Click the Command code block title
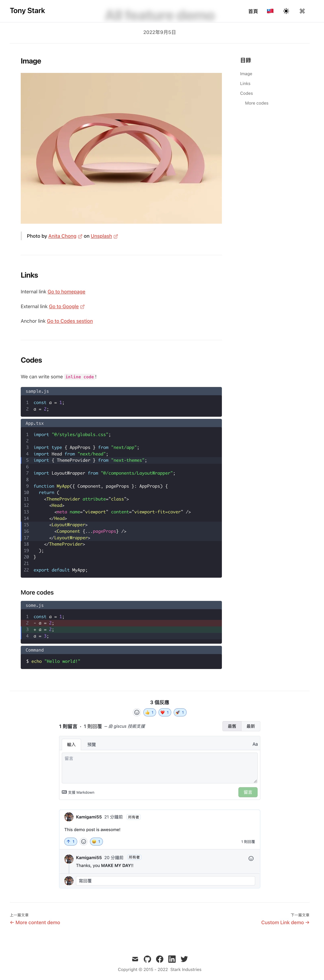 click(35, 650)
